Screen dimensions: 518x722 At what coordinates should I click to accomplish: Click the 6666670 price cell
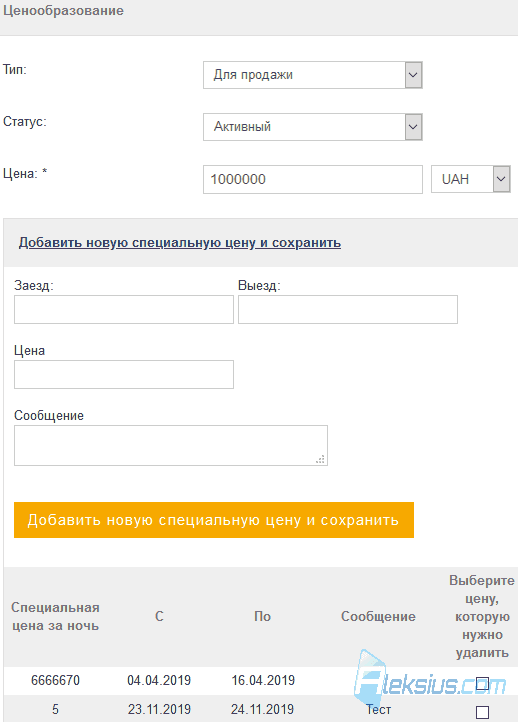coord(55,680)
